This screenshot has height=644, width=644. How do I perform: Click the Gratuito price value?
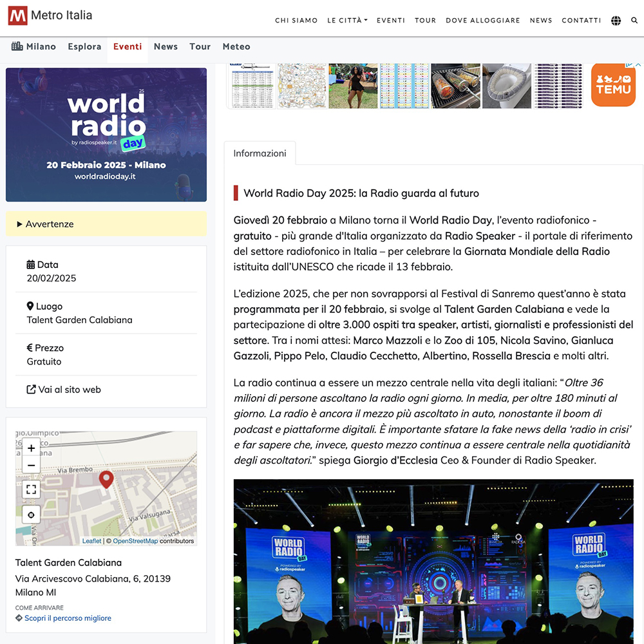tap(44, 361)
